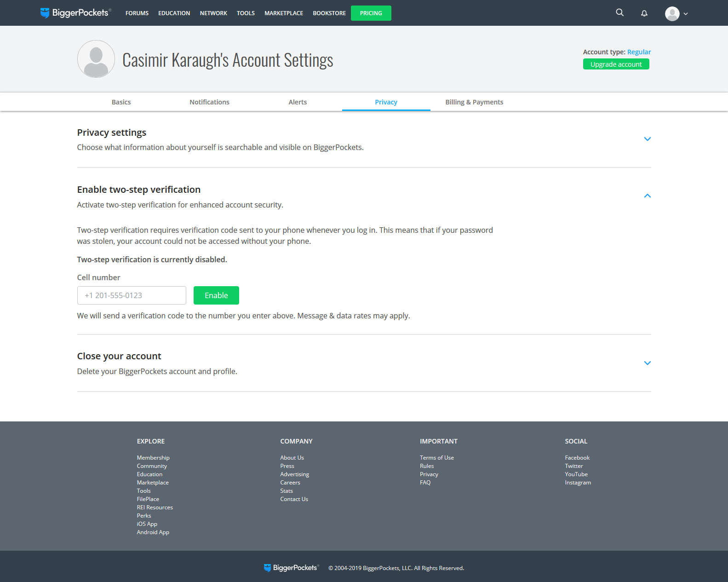The height and width of the screenshot is (582, 728).
Task: Click the large profile picture placeholder
Action: click(x=96, y=59)
